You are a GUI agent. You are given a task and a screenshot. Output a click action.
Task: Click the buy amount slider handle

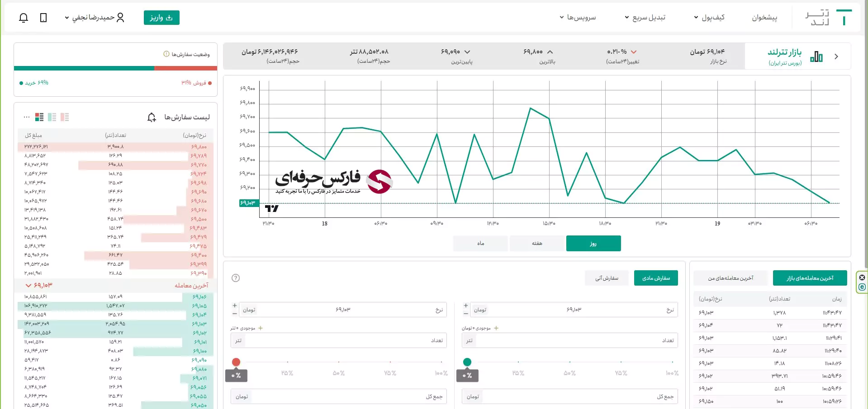pos(467,362)
